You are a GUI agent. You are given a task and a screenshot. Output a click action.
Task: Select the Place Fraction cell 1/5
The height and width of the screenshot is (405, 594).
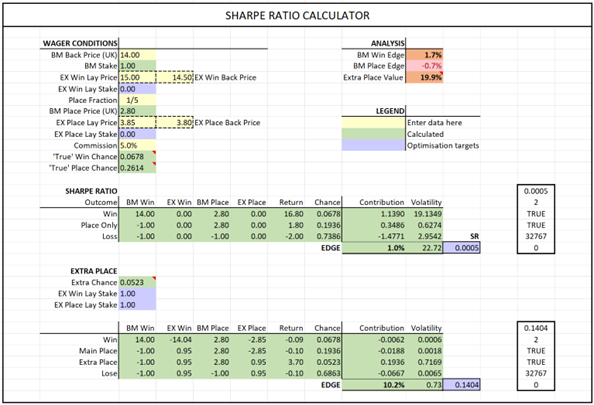point(137,100)
